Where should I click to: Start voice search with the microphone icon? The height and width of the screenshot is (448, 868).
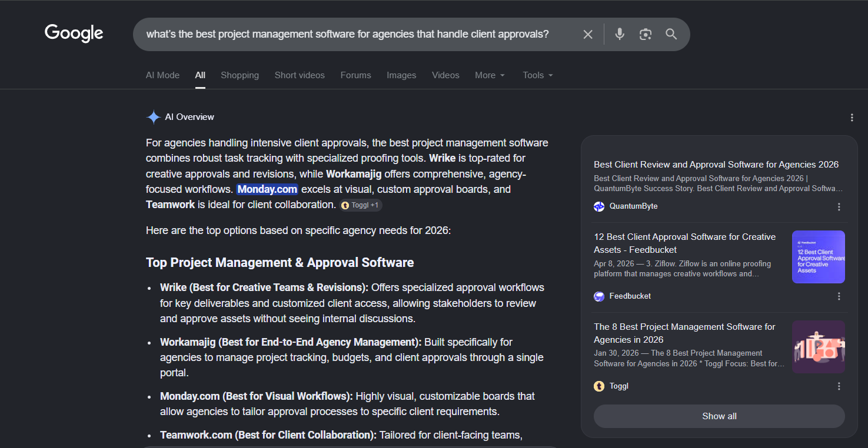click(x=620, y=34)
